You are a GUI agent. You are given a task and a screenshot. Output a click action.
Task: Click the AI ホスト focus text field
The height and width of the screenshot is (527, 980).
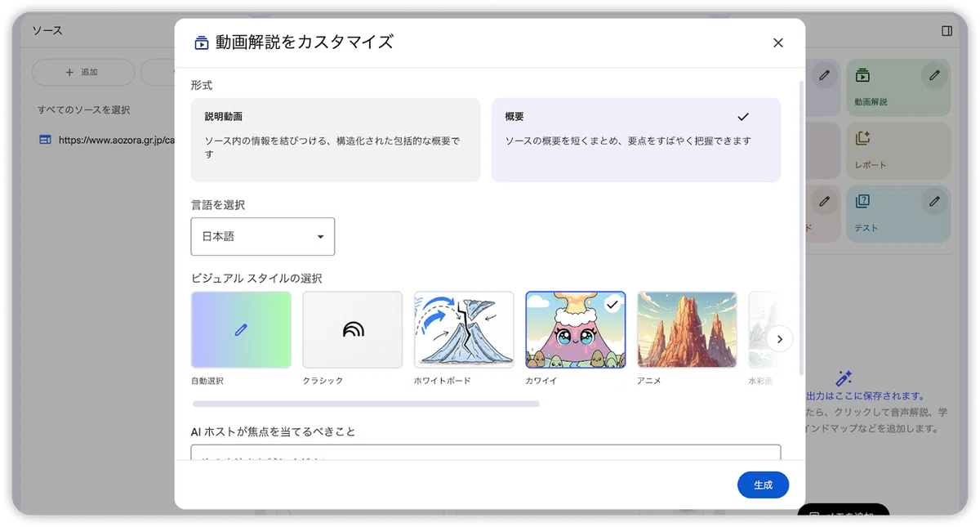(486, 453)
